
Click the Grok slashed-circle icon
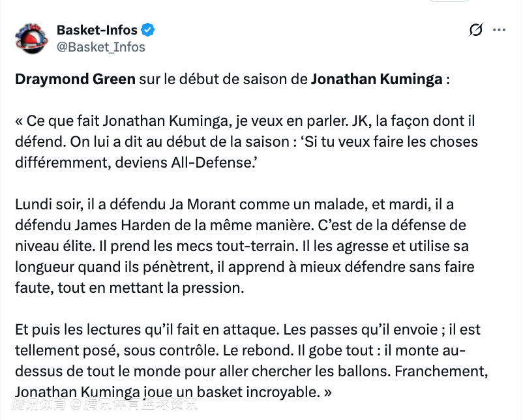(476, 30)
